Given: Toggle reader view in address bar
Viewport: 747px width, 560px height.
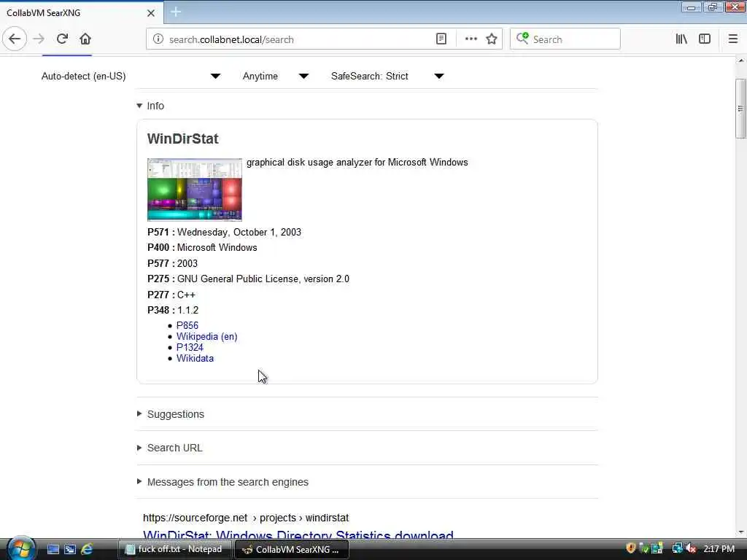Looking at the screenshot, I should pos(441,39).
